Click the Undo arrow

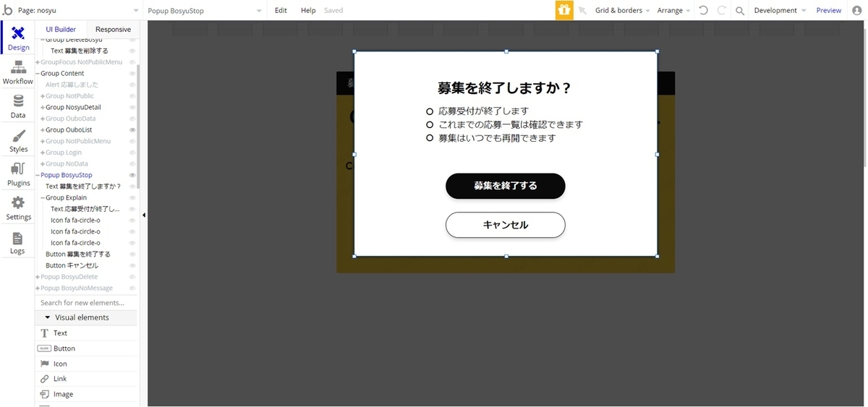[x=703, y=10]
